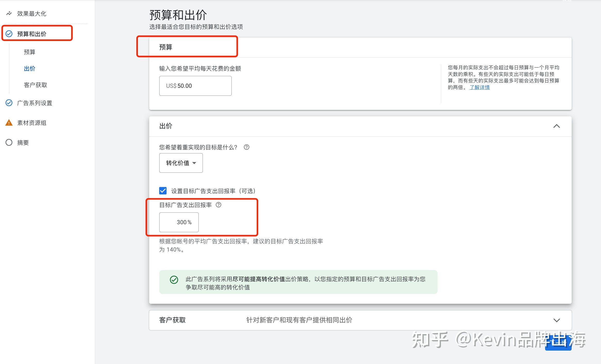Click the 预算和出价 page heading
This screenshot has width=601, height=364.
click(178, 15)
